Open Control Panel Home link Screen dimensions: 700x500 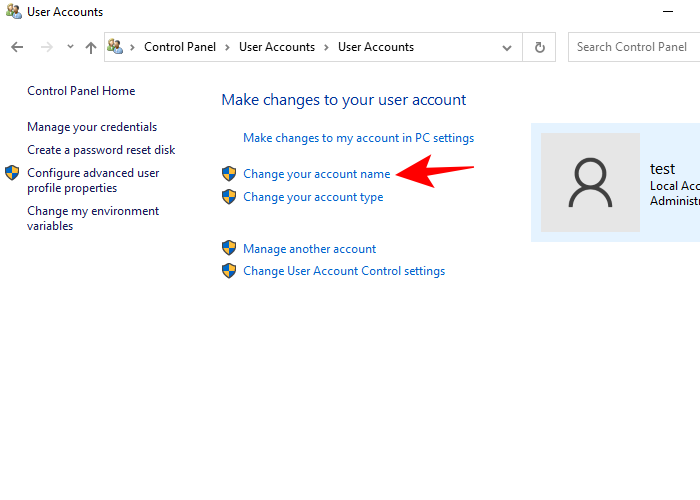(81, 91)
